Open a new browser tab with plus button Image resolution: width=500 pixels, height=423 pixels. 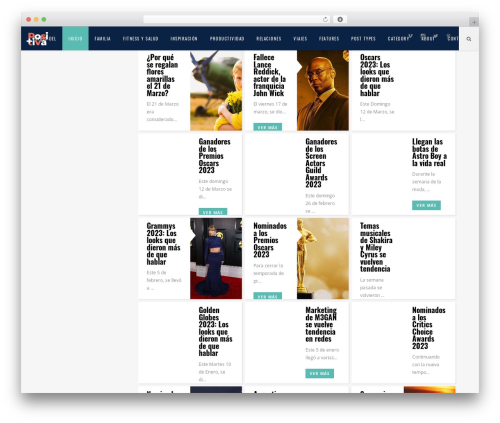[474, 22]
